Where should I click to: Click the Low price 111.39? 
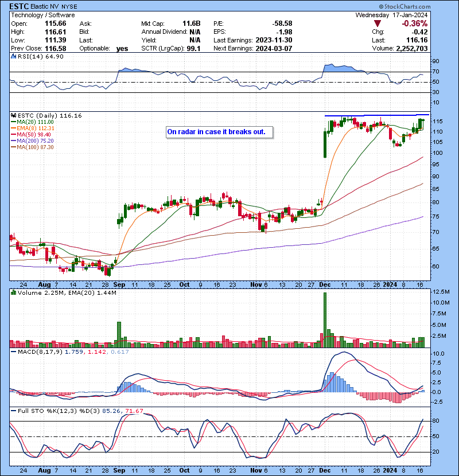point(56,40)
